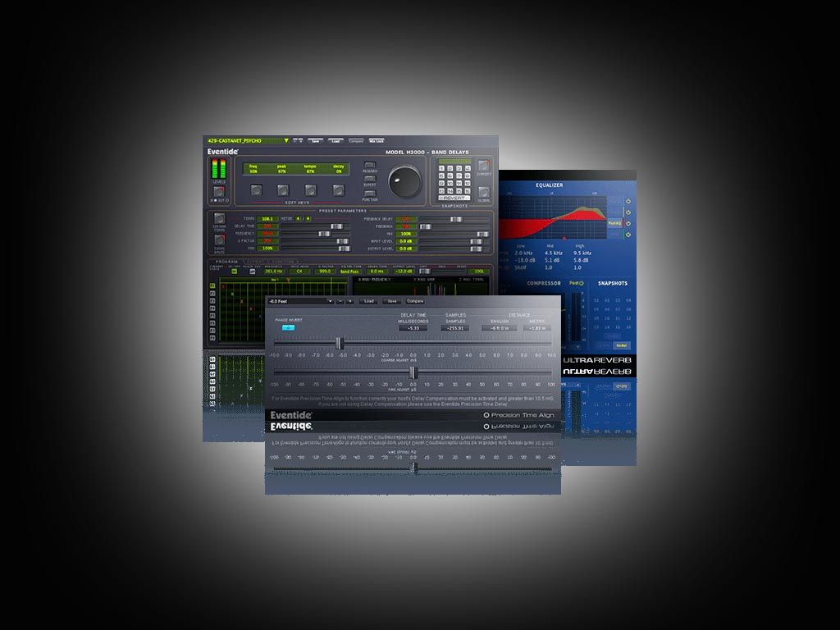840x630 pixels.
Task: Click the soft key under freq
Action: point(257,190)
